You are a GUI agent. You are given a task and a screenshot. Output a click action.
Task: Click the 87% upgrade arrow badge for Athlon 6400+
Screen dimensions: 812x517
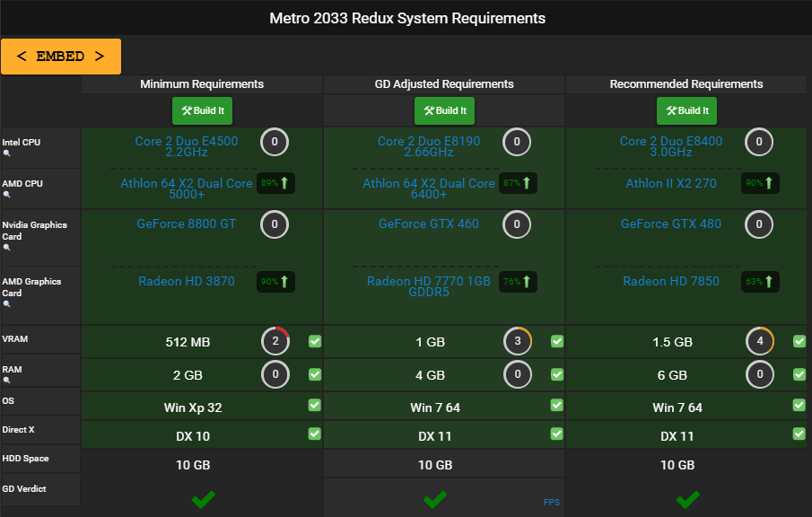click(x=518, y=183)
